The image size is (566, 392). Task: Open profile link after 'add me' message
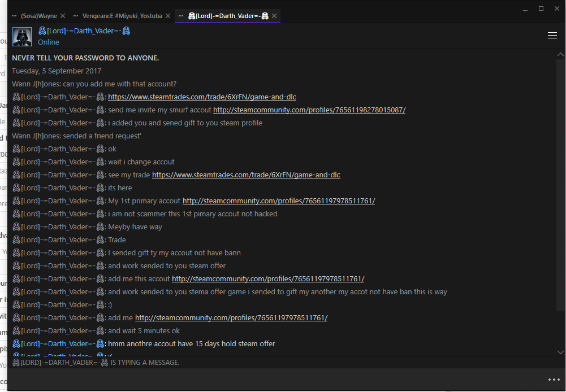point(231,317)
